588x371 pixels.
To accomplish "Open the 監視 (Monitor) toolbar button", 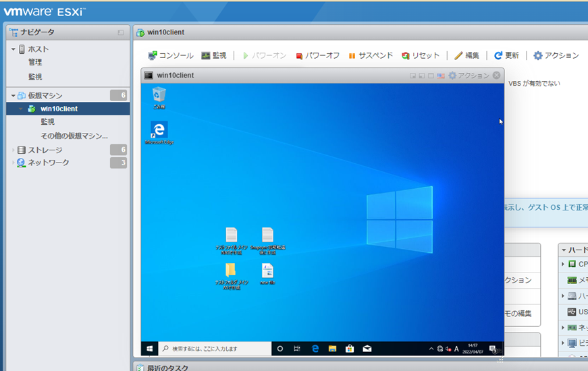I will 213,55.
